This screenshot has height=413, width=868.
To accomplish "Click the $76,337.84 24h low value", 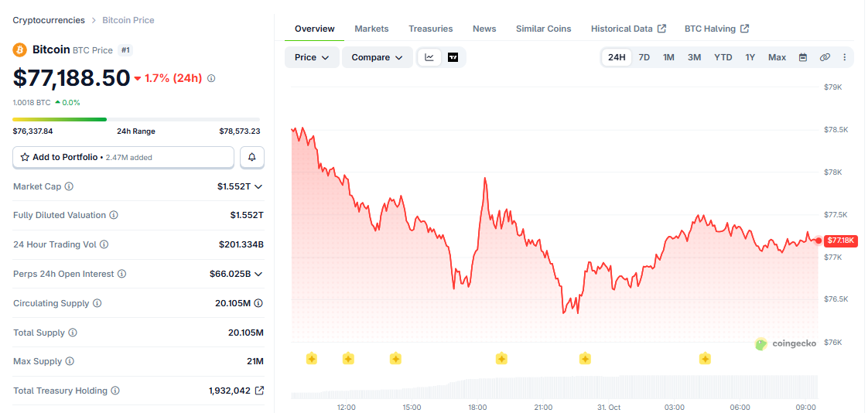I will pos(32,131).
